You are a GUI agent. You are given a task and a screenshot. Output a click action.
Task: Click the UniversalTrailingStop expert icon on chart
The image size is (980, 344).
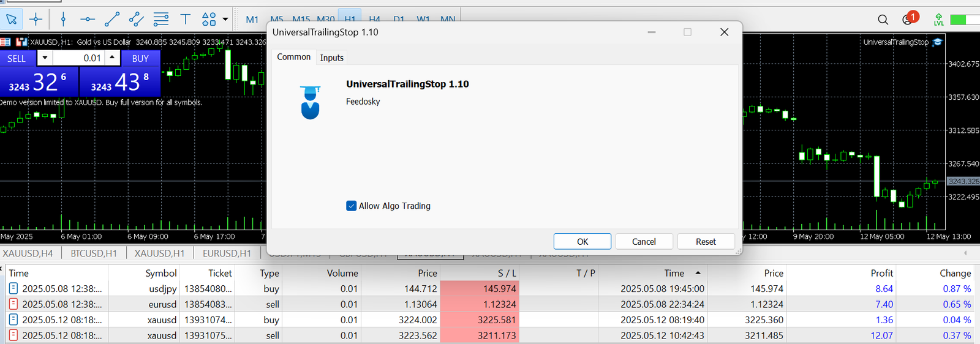(x=937, y=42)
